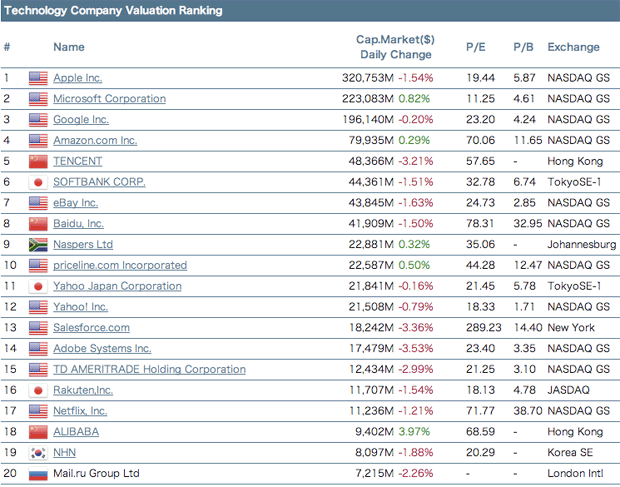Click the China flag beside TENCENT
620x487 pixels.
coord(38,161)
